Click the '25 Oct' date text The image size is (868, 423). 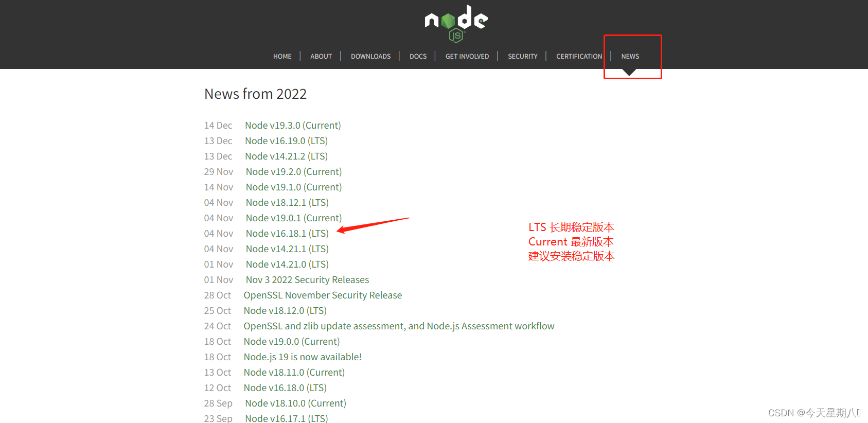point(218,311)
